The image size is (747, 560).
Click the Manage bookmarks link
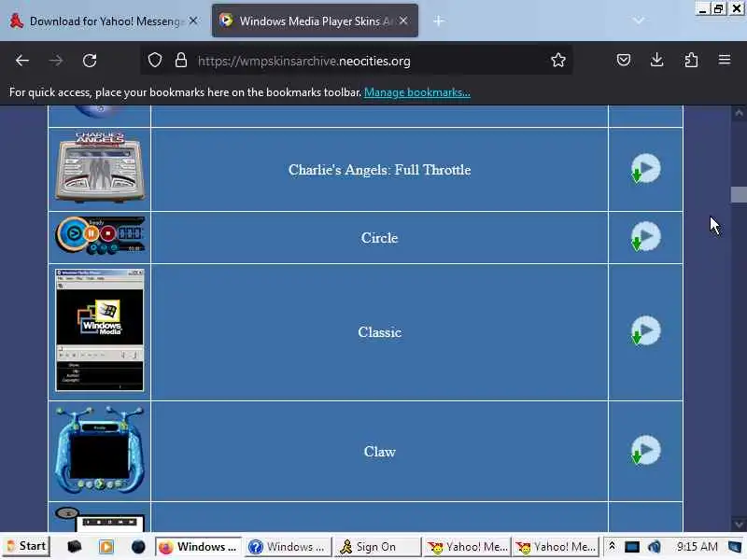point(416,92)
